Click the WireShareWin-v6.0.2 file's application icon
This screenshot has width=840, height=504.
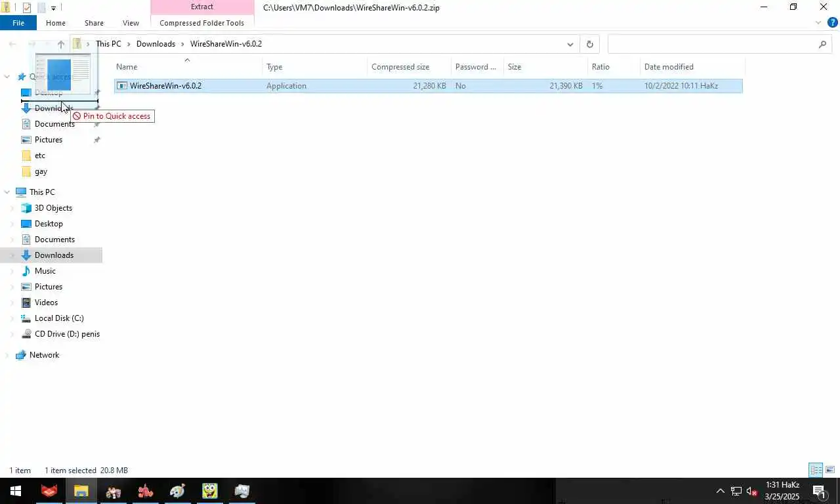122,86
